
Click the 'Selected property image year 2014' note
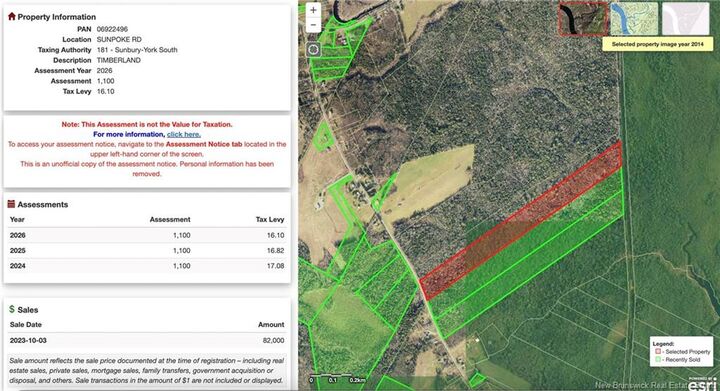click(658, 44)
